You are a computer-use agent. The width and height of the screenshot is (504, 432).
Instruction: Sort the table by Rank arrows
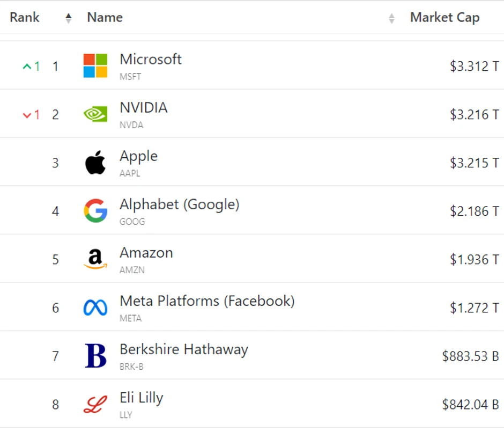pos(68,18)
